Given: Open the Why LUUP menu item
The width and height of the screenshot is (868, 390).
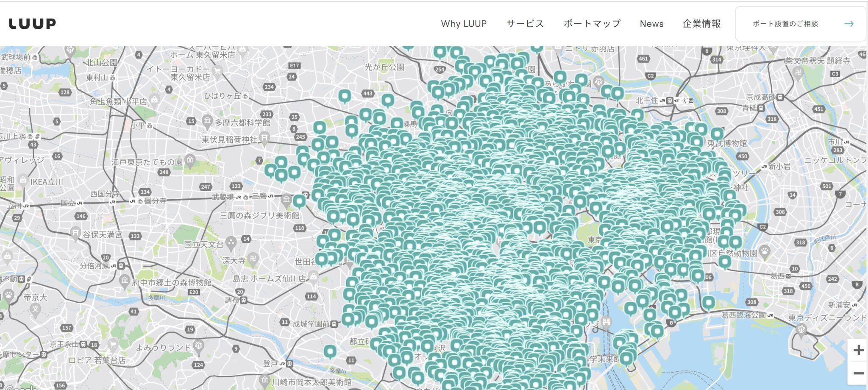Looking at the screenshot, I should (x=464, y=24).
